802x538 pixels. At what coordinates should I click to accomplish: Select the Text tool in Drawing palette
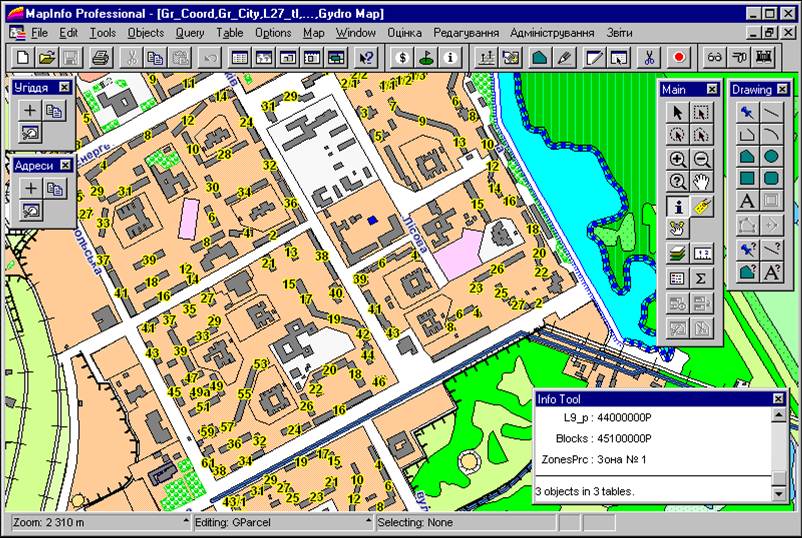(746, 202)
